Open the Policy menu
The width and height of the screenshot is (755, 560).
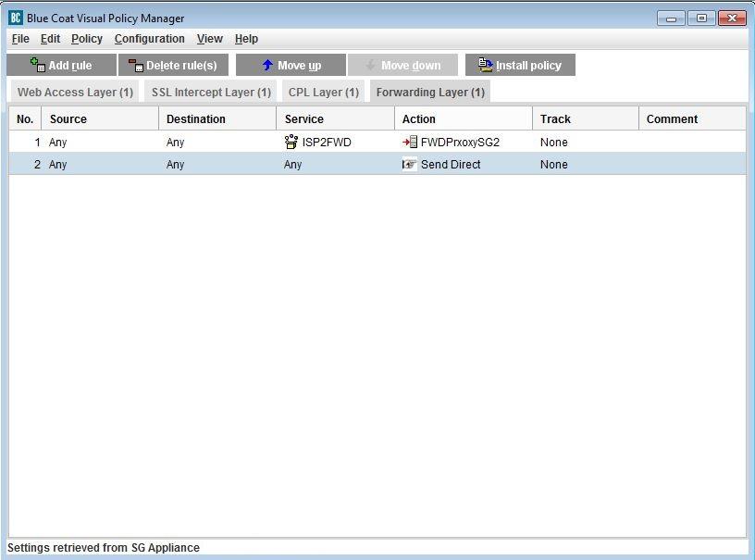(x=87, y=39)
